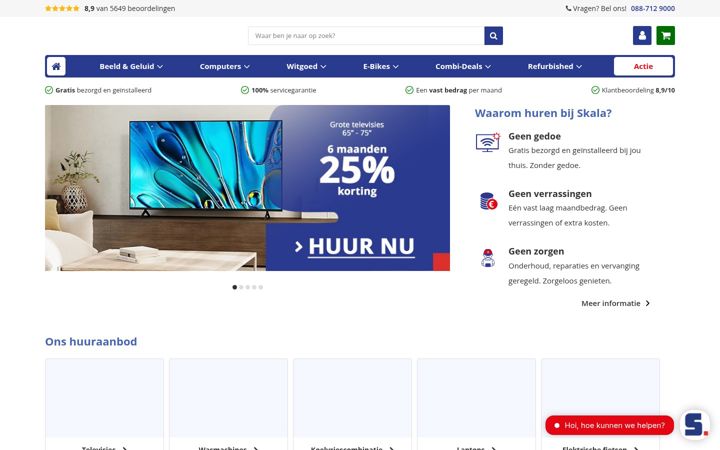Open the Skala S chat logo

695,425
